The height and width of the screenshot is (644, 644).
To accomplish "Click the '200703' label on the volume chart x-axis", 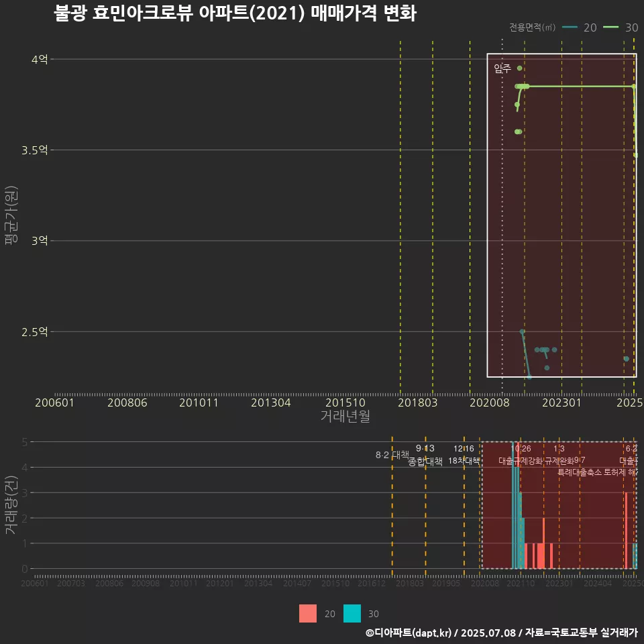I will [x=71, y=583].
